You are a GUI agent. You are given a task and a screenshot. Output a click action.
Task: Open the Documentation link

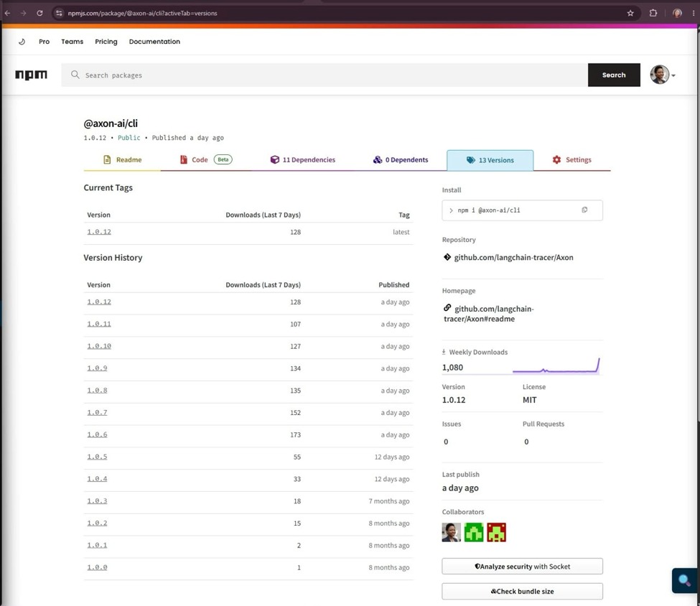tap(154, 42)
